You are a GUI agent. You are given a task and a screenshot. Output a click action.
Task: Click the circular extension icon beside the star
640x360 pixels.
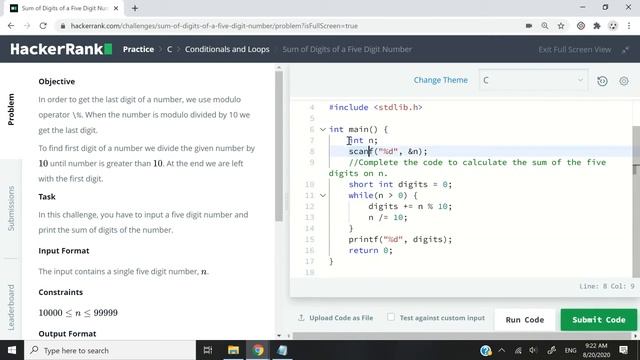581,26
